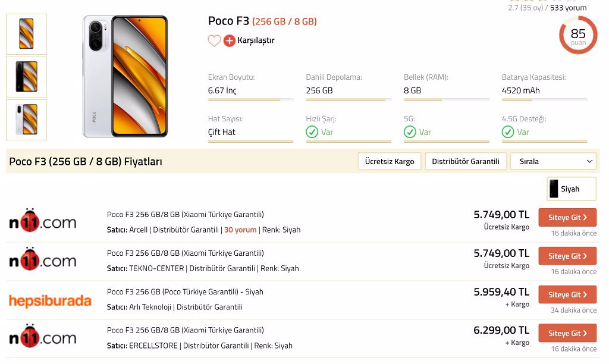Open the Arlı Teknoloji listing title
Viewport: 609px width, 364px height.
185,292
